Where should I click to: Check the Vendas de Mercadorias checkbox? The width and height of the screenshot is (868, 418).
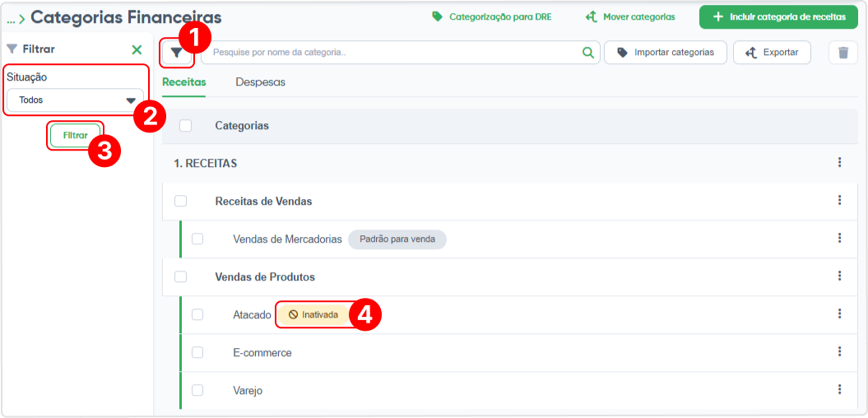[197, 239]
